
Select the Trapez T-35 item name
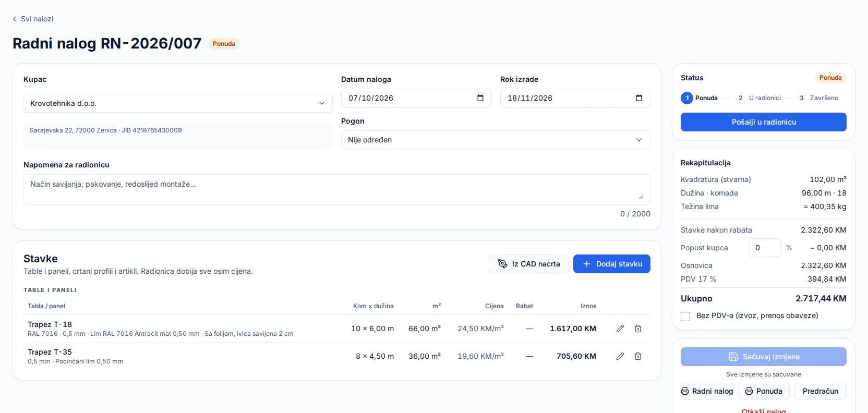point(50,352)
